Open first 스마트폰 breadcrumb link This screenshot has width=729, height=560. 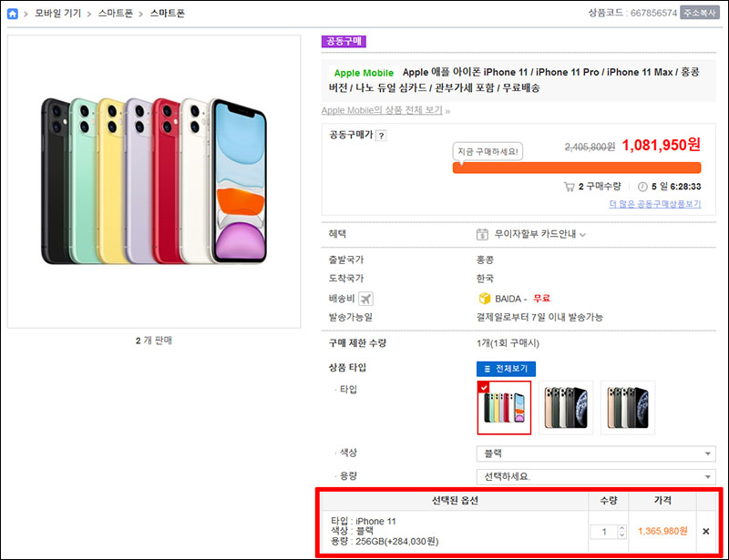[x=115, y=14]
